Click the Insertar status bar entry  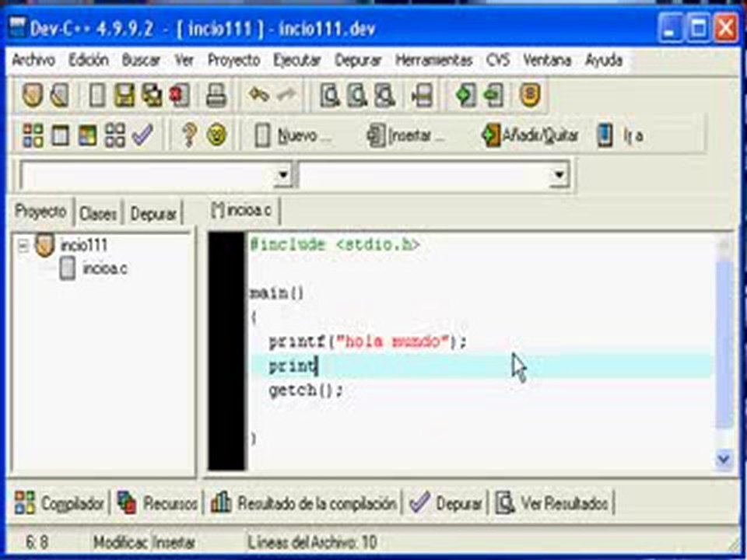[x=174, y=542]
